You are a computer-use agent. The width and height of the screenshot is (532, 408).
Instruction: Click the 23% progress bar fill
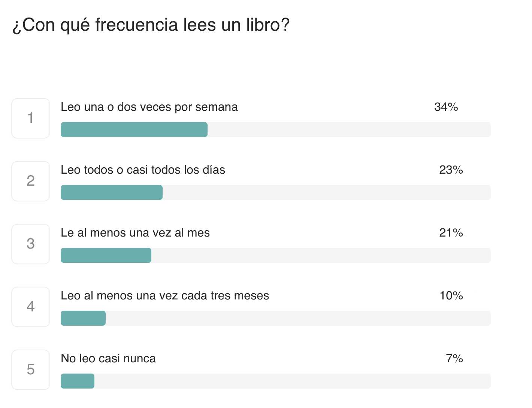tap(111, 192)
